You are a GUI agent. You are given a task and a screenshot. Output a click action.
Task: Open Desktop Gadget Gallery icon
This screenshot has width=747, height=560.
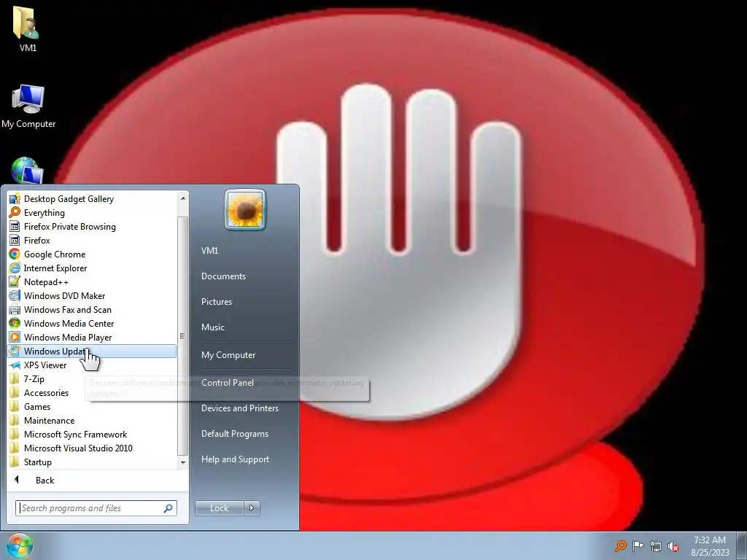(x=15, y=198)
